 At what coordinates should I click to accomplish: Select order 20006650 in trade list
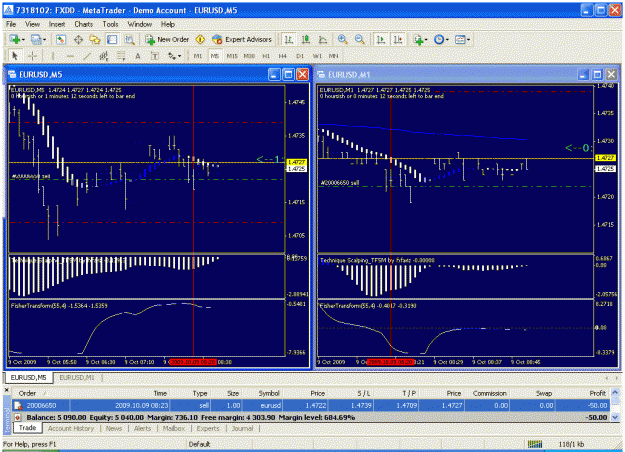click(311, 406)
